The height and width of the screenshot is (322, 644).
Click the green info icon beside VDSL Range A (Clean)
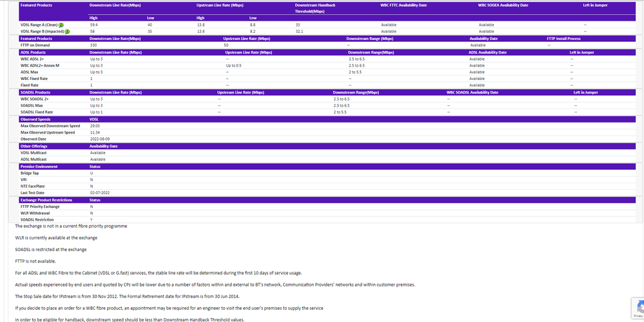[61, 25]
